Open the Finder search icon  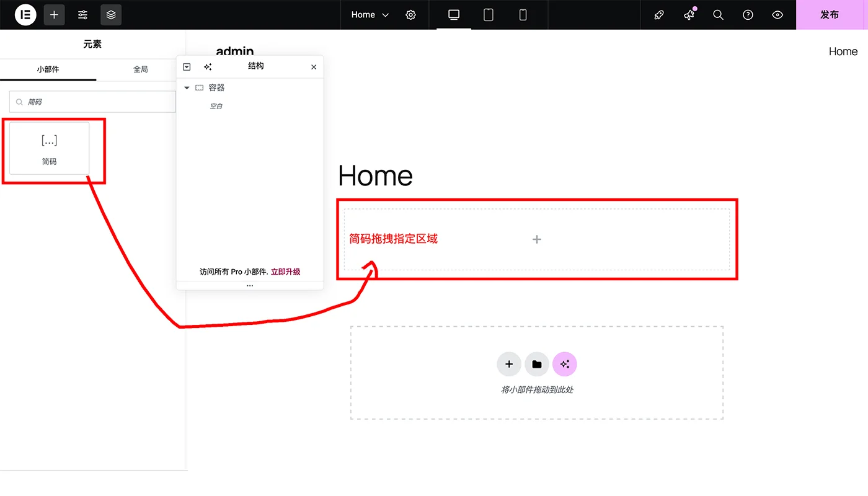(718, 14)
